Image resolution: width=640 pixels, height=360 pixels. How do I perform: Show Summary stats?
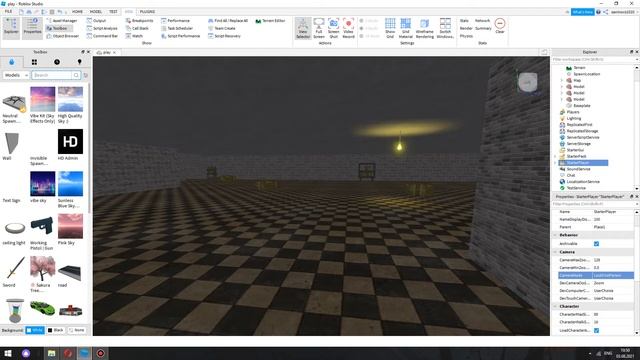click(x=483, y=28)
